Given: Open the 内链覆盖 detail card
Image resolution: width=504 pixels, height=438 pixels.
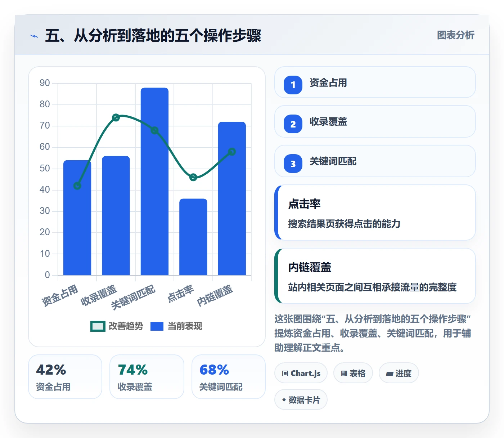Looking at the screenshot, I should [x=375, y=276].
